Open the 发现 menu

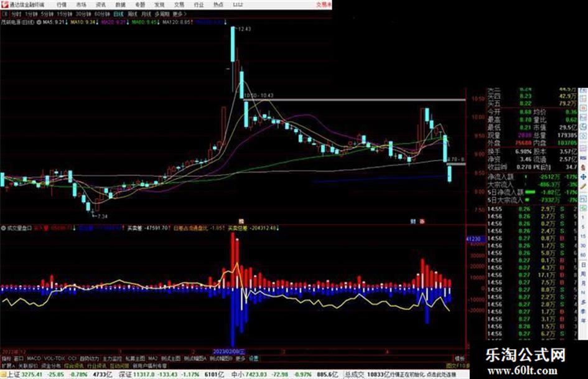tap(159, 5)
